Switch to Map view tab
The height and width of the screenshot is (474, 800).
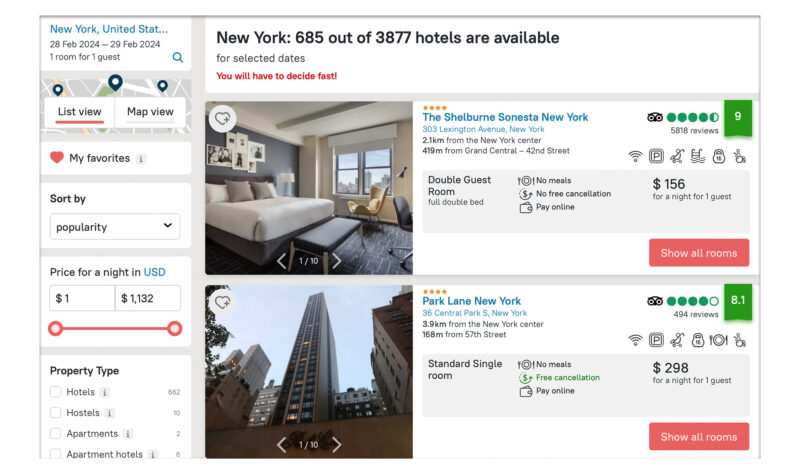coord(150,112)
